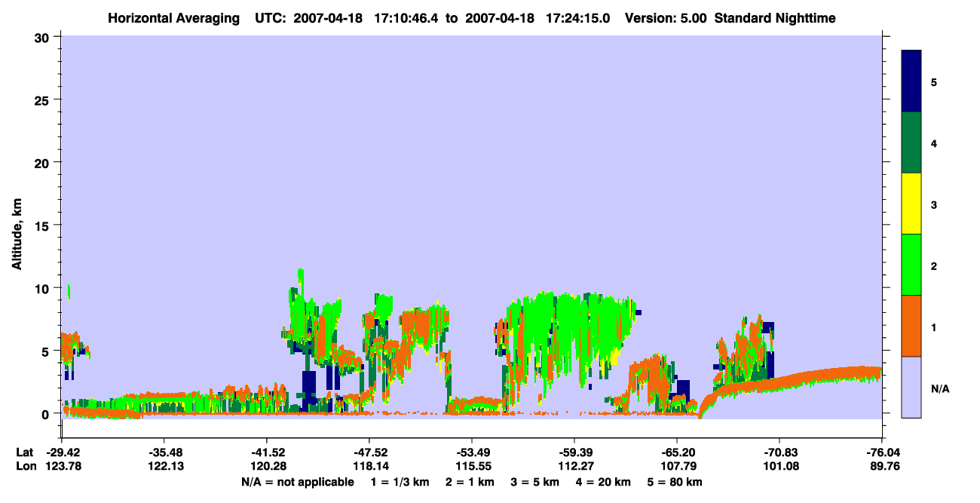Click the dark green color bar segment labeled 4

click(x=911, y=143)
